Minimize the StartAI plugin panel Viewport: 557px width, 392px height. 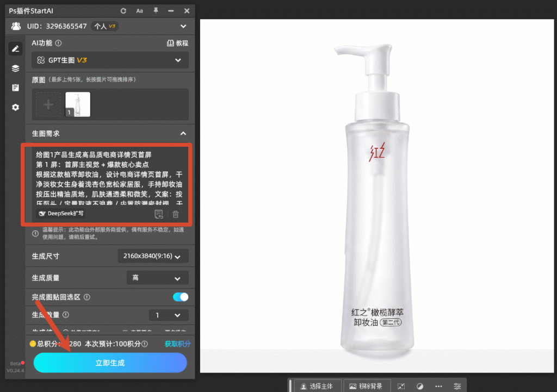(x=171, y=11)
